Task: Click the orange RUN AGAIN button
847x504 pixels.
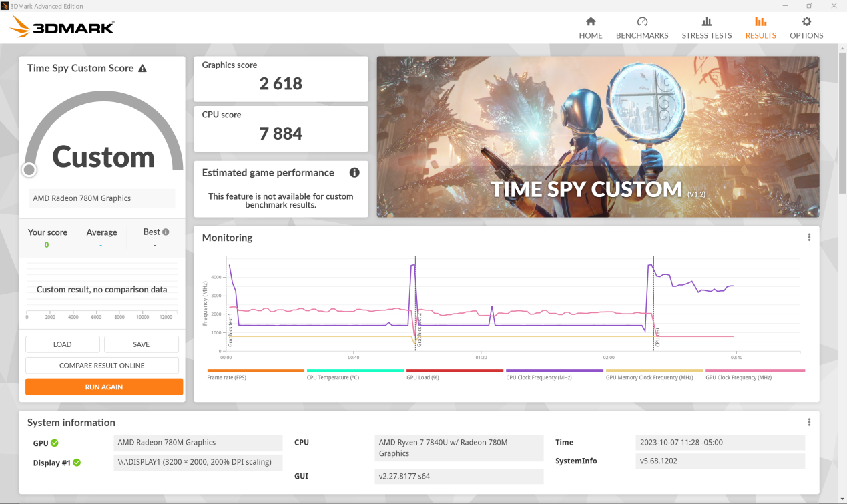Action: coord(104,387)
